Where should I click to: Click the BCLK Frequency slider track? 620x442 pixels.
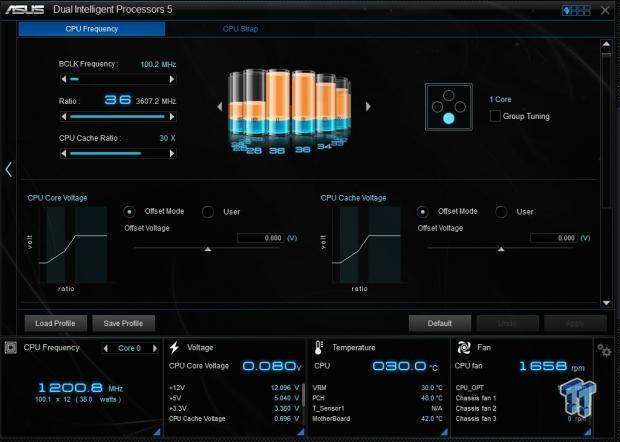[118, 79]
